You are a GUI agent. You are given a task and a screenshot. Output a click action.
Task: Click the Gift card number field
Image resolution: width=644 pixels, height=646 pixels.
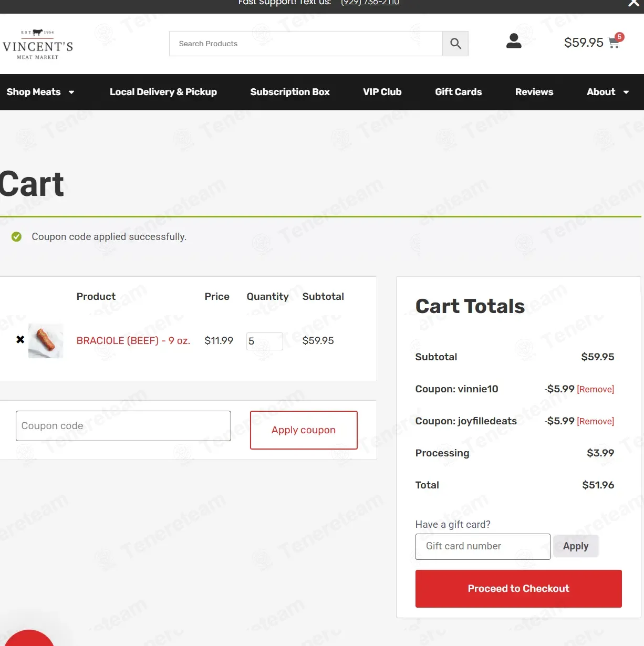(x=483, y=546)
